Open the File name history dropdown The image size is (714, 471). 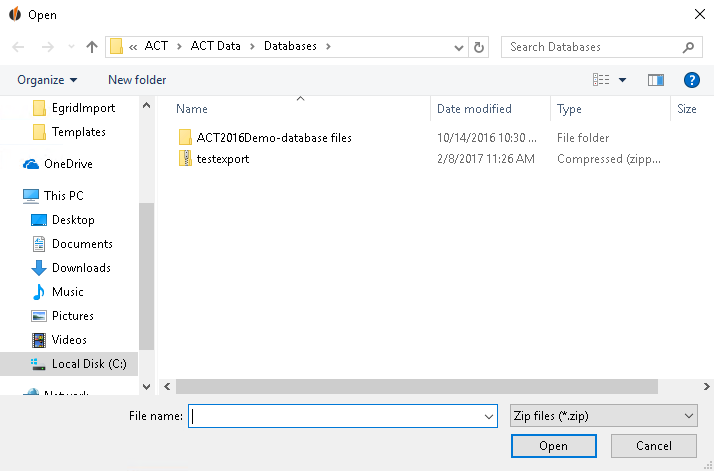489,416
